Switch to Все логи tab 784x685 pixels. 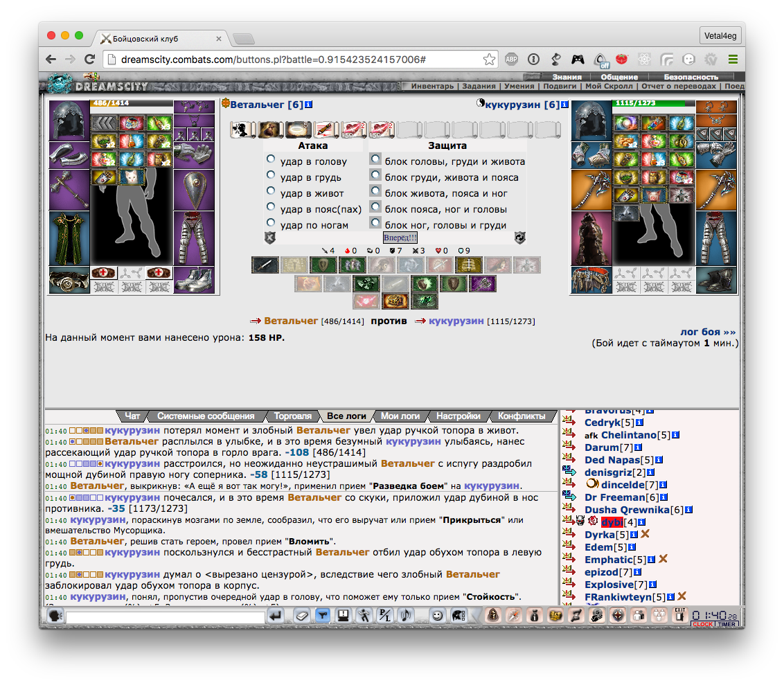coord(346,416)
